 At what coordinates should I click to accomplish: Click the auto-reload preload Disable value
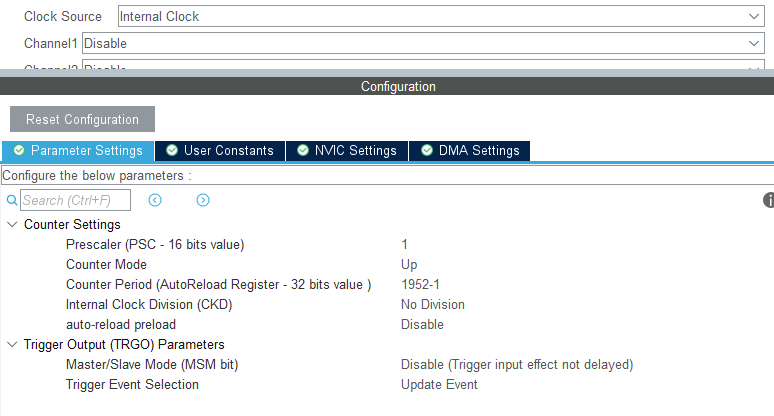coord(422,324)
